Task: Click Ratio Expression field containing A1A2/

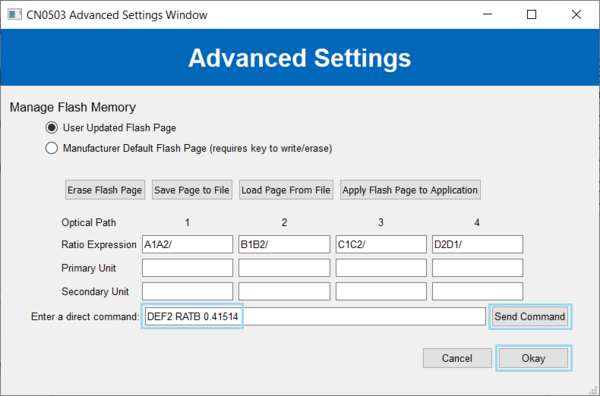Action: click(187, 244)
